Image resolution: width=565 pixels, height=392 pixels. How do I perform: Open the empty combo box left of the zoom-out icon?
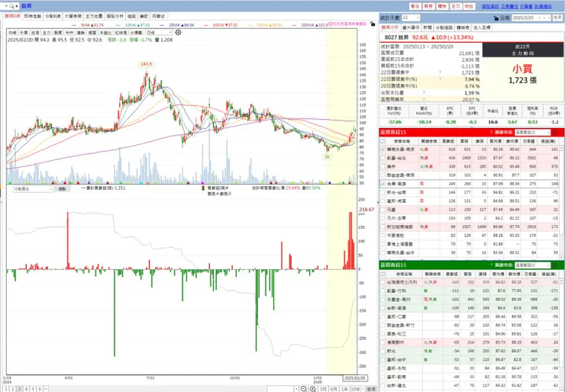(282, 389)
